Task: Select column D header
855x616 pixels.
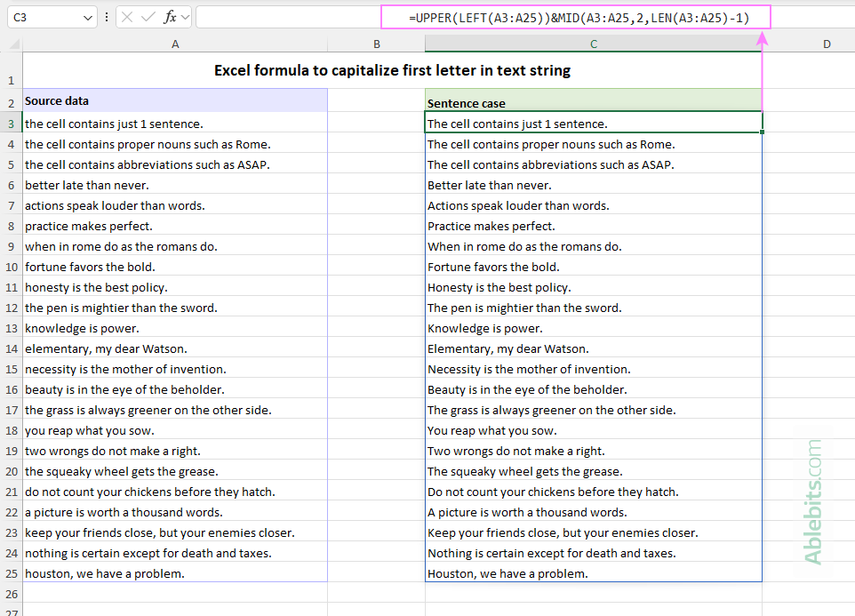Action: (x=827, y=44)
